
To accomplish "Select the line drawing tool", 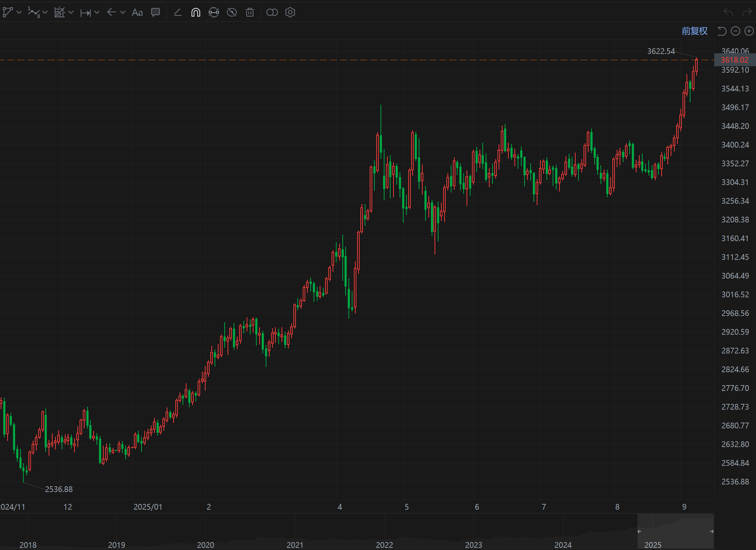I will (x=8, y=13).
